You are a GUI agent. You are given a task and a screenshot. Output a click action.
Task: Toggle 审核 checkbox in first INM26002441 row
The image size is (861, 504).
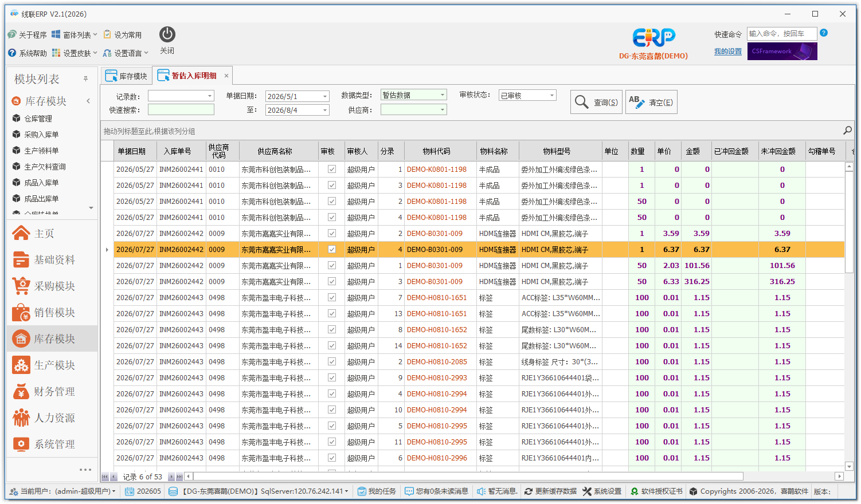[331, 169]
